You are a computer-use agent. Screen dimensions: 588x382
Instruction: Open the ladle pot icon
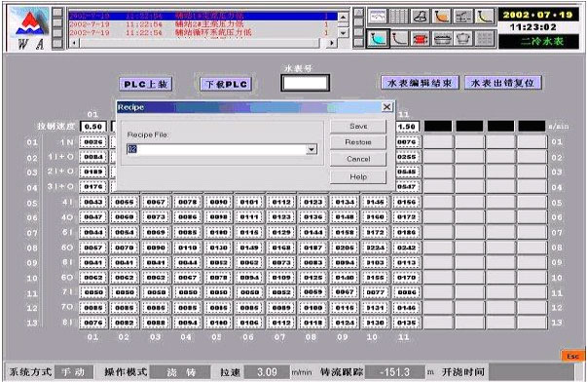[462, 38]
